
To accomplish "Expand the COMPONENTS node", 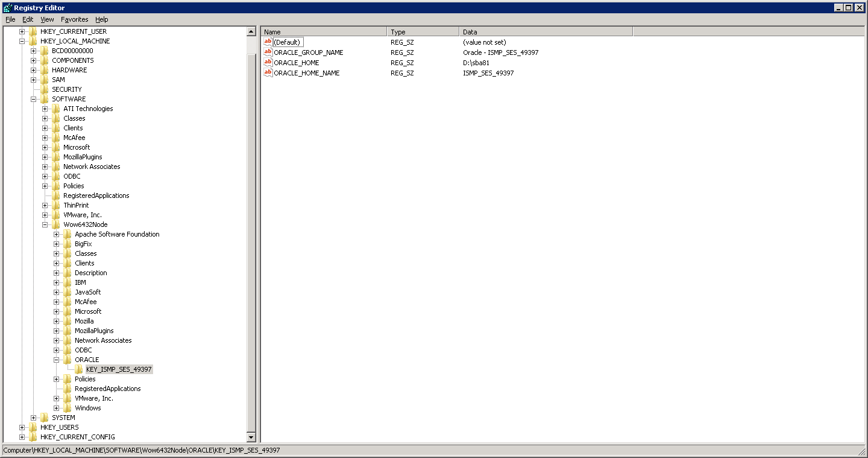I will (34, 60).
